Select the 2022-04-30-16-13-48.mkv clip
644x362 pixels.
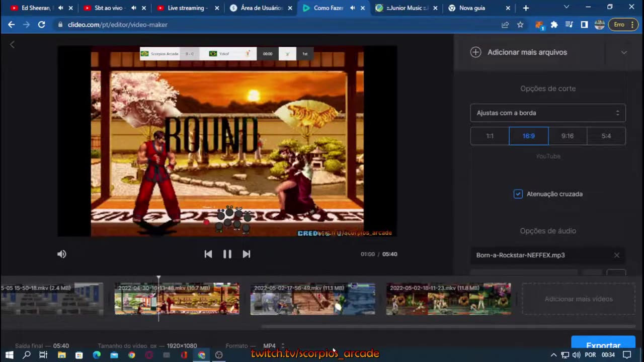(x=177, y=299)
